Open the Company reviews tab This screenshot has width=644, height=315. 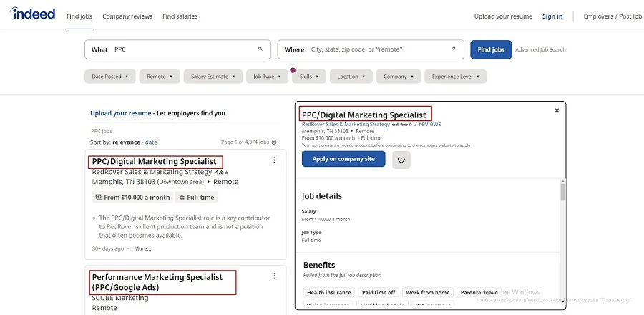pos(126,16)
